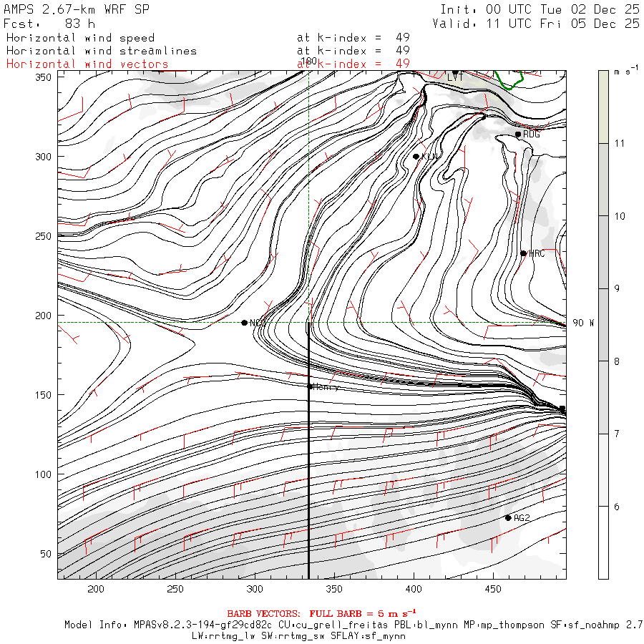Viewport: 644px width, 644px height.
Task: Click the '90 W' longitude label
Action: coord(583,323)
